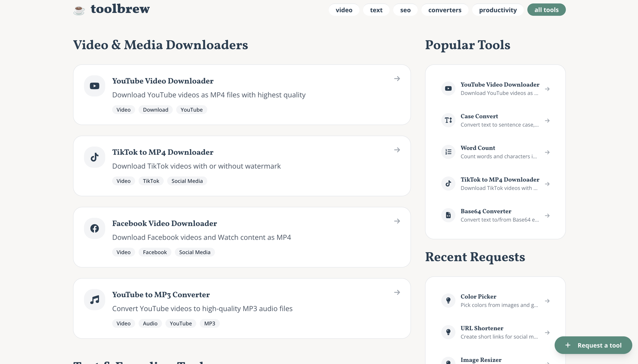This screenshot has width=638, height=364.
Task: Click the YouTube play icon in the main list
Action: point(95,86)
